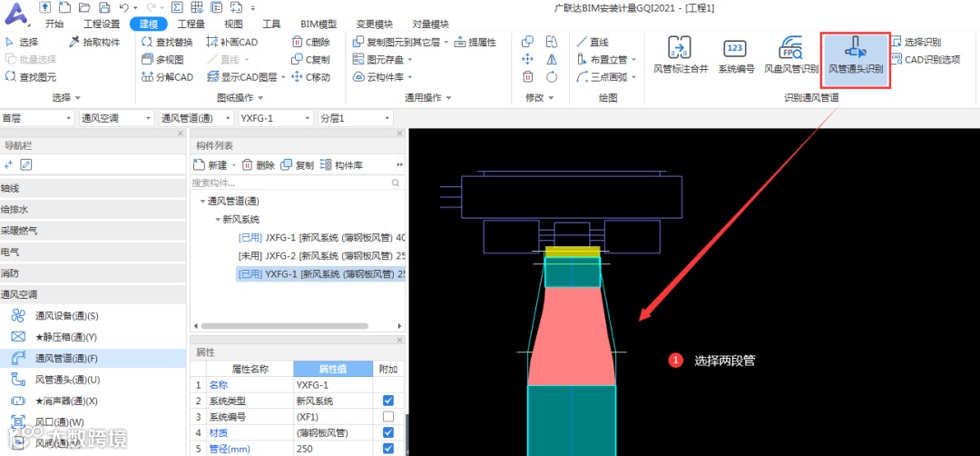
Task: Switch to the 对量模块 ribbon tab
Action: [x=430, y=25]
